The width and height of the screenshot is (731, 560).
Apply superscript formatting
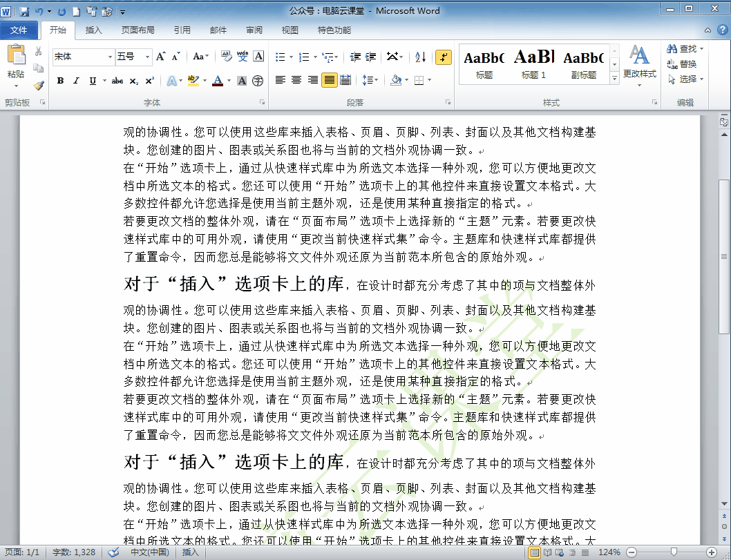pyautogui.click(x=150, y=81)
